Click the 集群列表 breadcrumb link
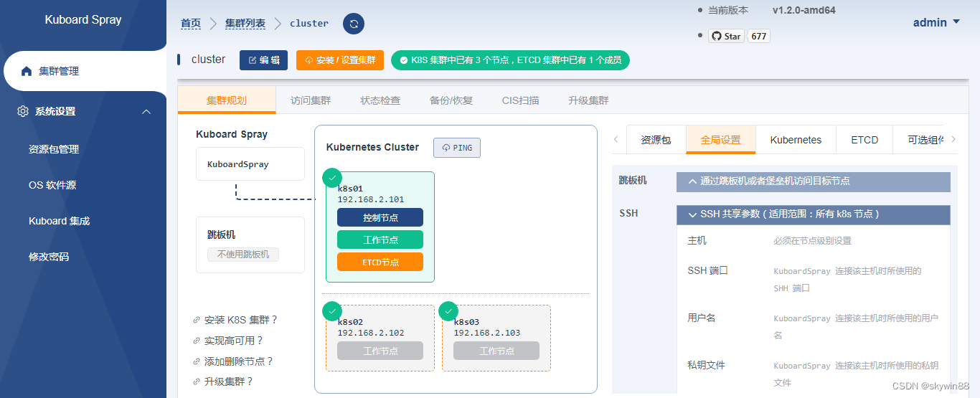 tap(245, 24)
